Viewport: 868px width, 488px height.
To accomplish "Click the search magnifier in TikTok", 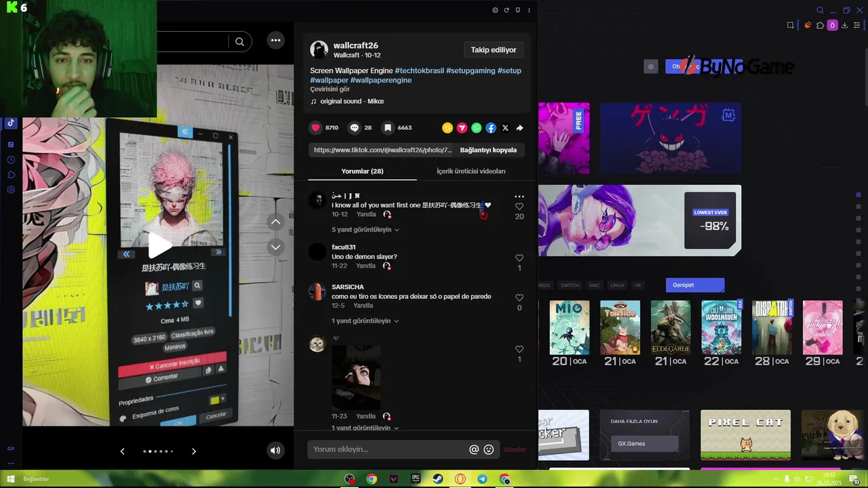I will click(x=239, y=41).
